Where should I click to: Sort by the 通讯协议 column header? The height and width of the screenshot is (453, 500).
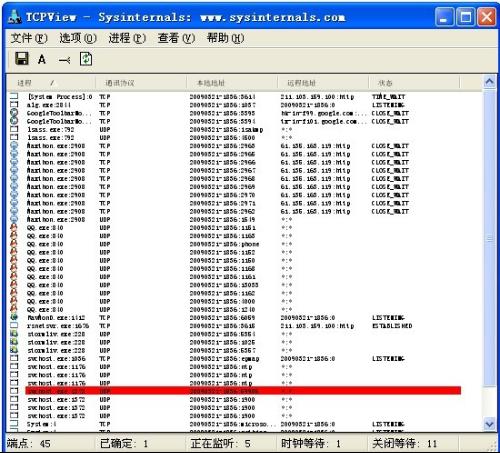click(x=141, y=83)
